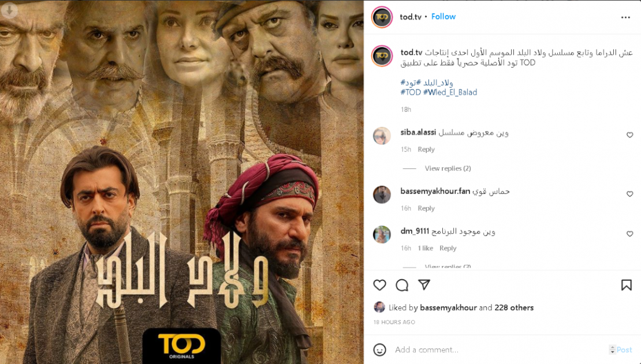Screen dimensions: 641x364
Task: Like the dm_9111 comment heart
Action: pos(629,234)
